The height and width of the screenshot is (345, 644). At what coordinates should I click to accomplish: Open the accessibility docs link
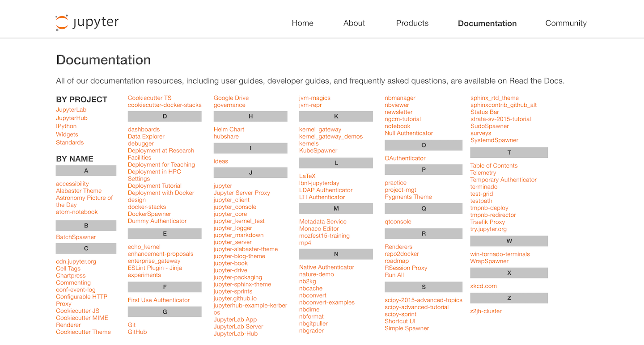72,184
